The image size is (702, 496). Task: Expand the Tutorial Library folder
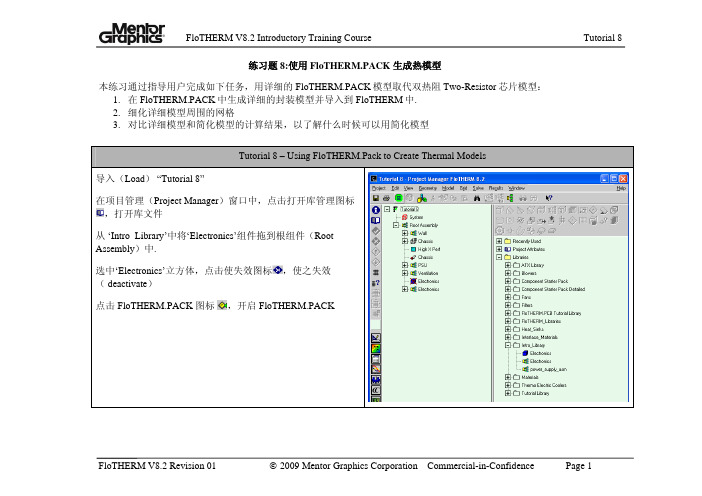508,393
